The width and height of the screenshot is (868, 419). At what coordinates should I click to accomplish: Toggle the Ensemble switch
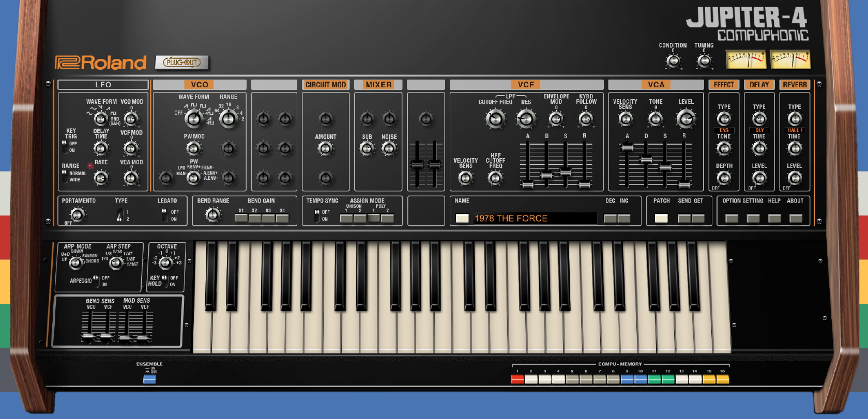[x=149, y=379]
